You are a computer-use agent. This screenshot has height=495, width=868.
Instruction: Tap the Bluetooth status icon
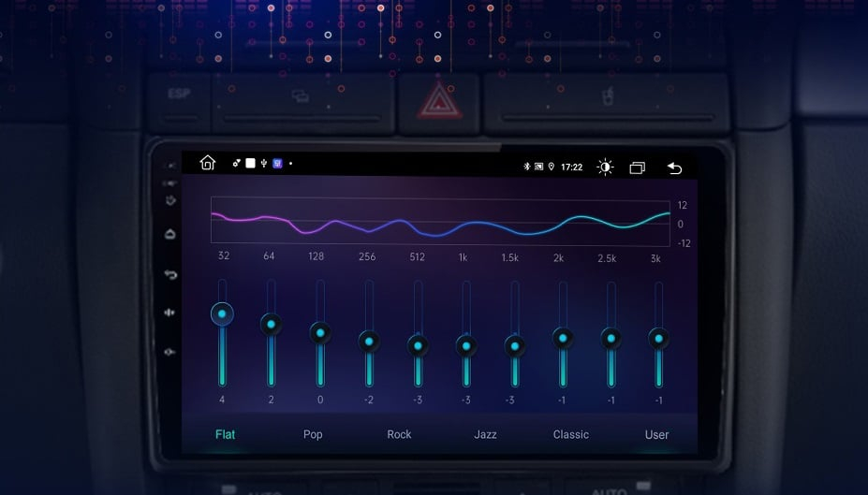pos(526,167)
